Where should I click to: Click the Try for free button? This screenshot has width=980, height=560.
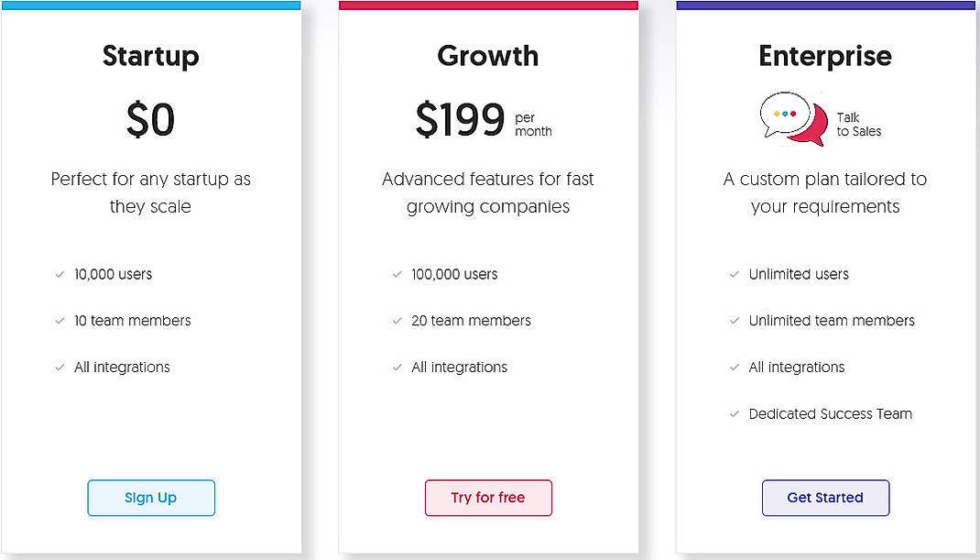488,498
